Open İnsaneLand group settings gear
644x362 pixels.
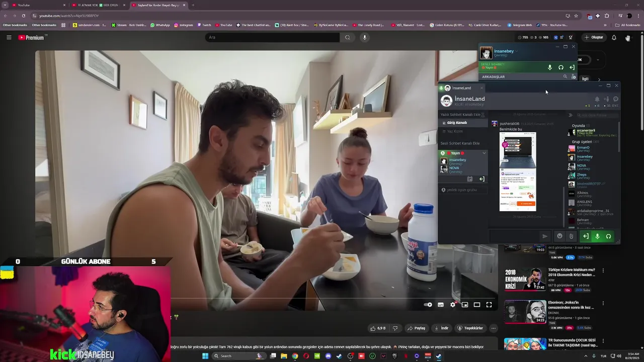pyautogui.click(x=615, y=99)
